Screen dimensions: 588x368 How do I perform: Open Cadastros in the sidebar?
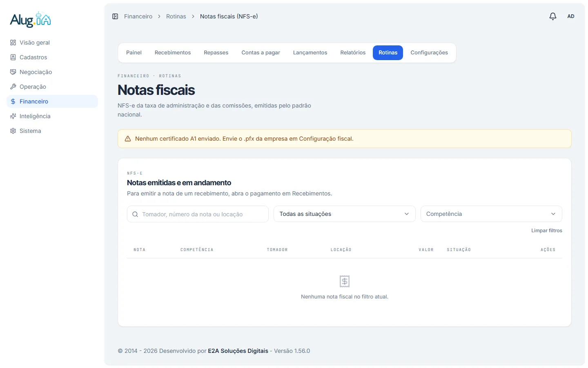tap(52, 57)
